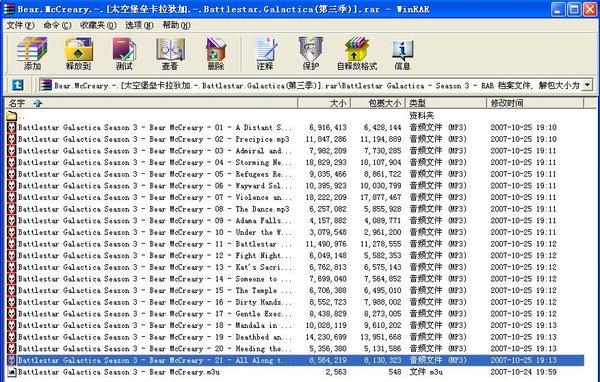
Task: Click 资料夹 folder type label
Action: pyautogui.click(x=422, y=116)
